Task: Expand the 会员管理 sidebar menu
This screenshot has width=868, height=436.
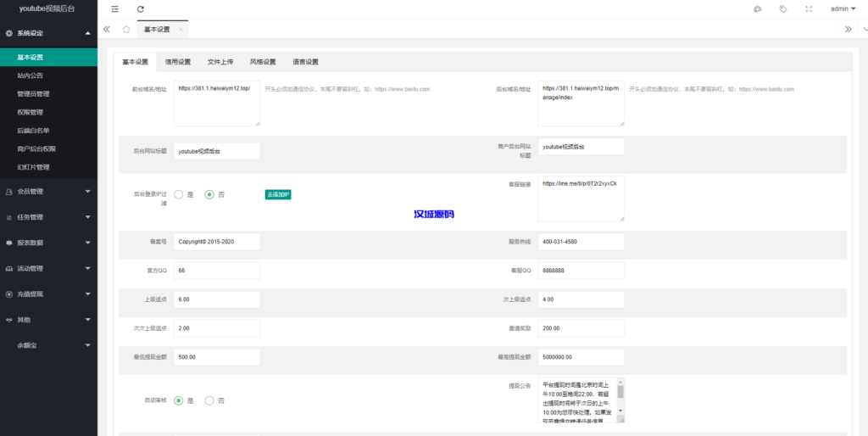Action: 48,192
